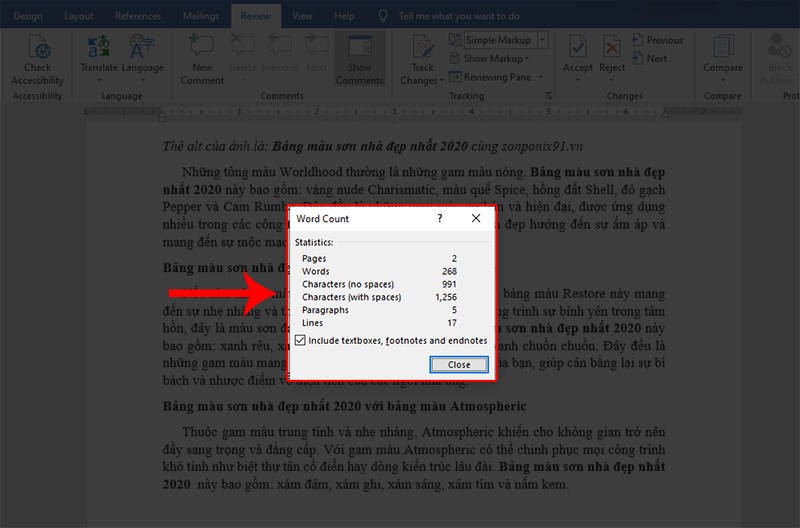This screenshot has height=528, width=800.
Task: Expand the Translate dropdown arrow
Action: tap(99, 80)
